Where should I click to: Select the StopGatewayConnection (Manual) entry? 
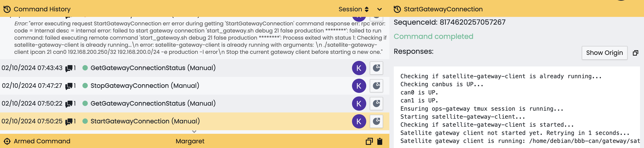pos(144,86)
